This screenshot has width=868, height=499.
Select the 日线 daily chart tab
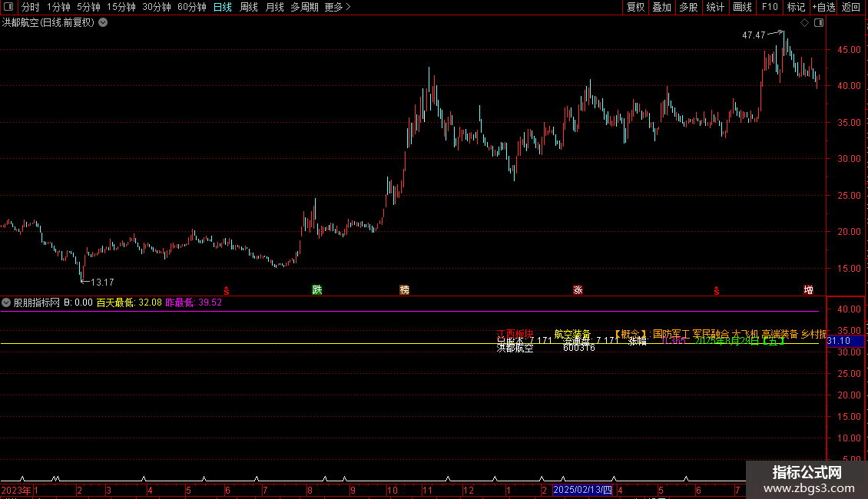click(223, 7)
